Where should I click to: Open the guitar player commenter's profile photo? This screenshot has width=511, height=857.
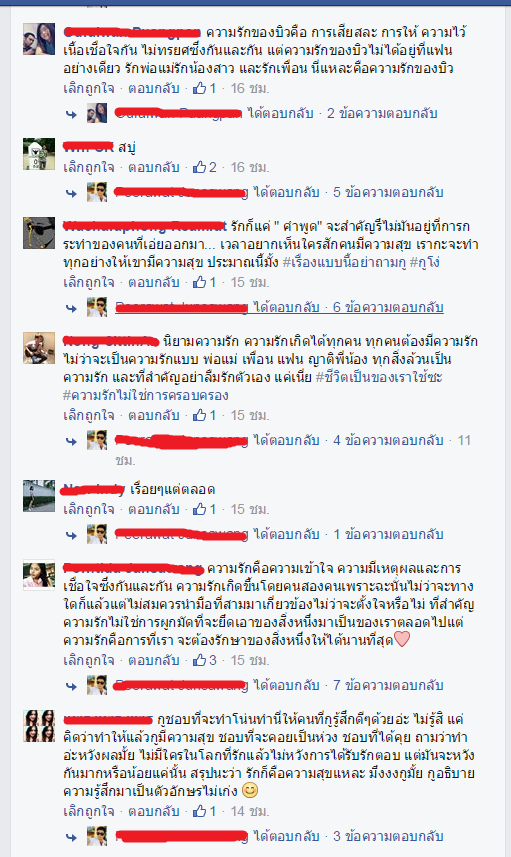(x=39, y=348)
